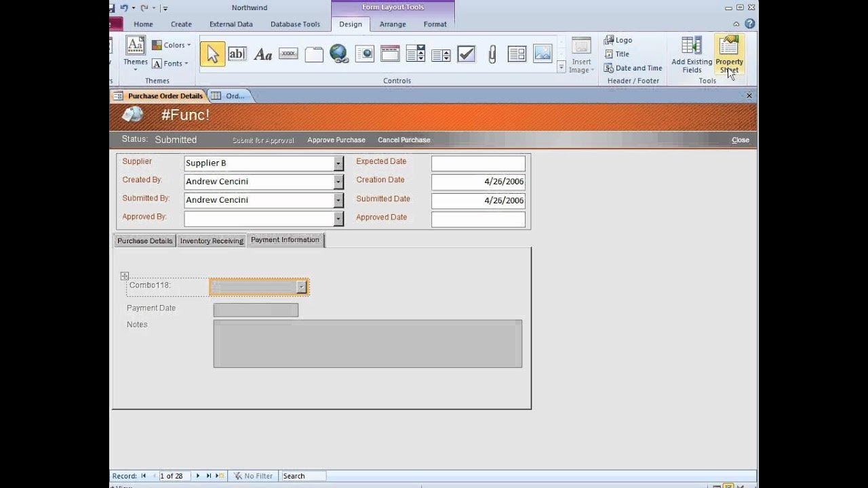
Task: Click the Cancel Purchase button
Action: tap(404, 140)
